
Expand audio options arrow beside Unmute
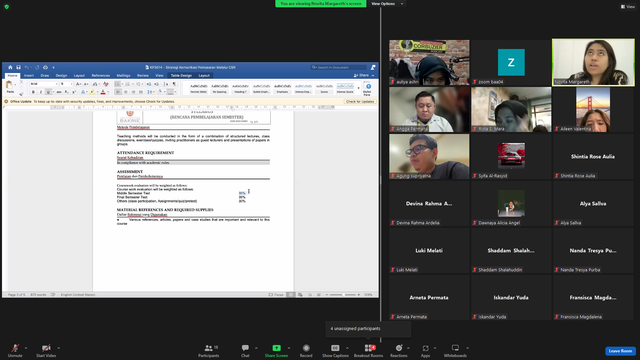pos(26,348)
